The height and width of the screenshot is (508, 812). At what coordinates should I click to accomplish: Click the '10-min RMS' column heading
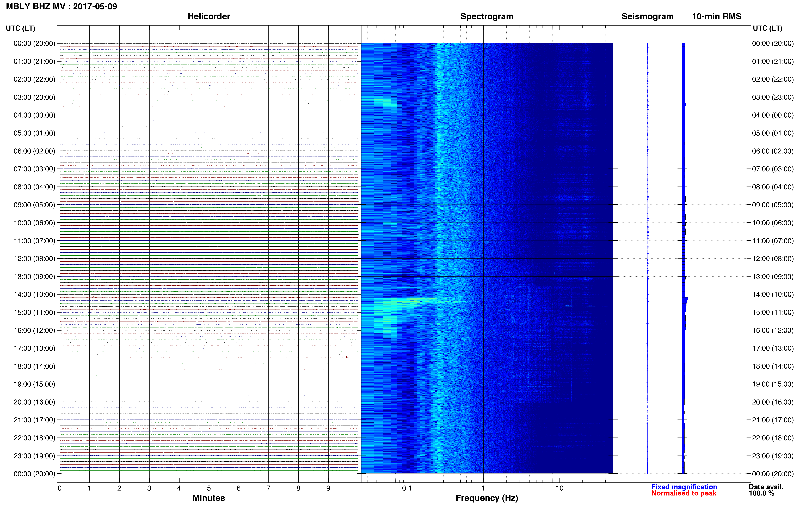point(717,16)
